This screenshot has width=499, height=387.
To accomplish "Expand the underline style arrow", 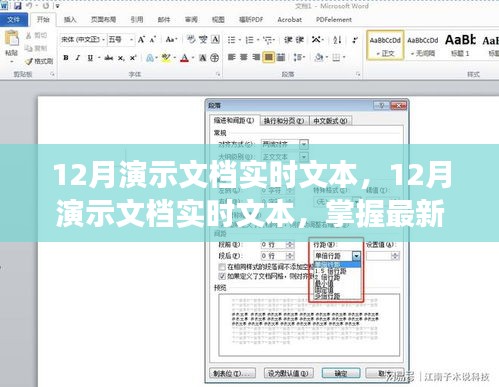I will [99, 58].
